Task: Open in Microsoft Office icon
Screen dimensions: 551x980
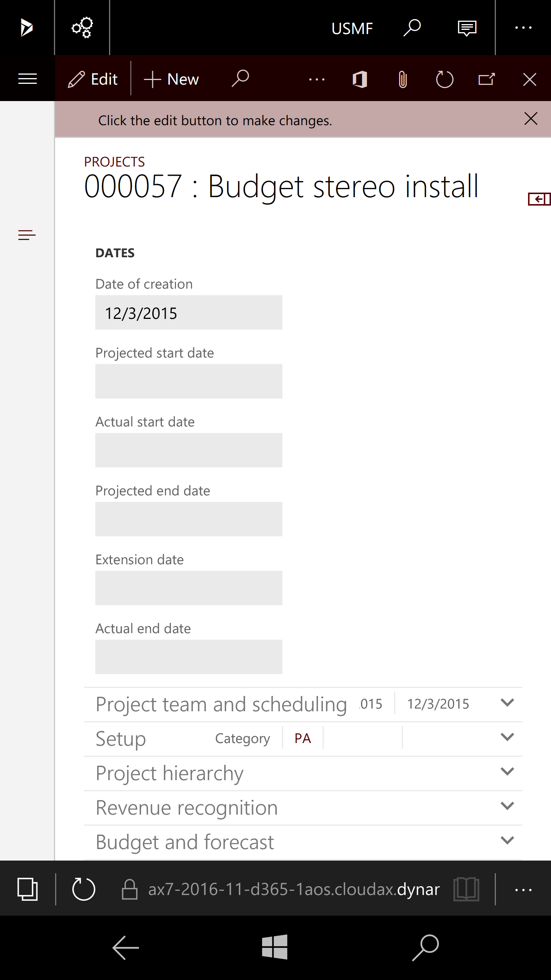Action: click(x=360, y=80)
